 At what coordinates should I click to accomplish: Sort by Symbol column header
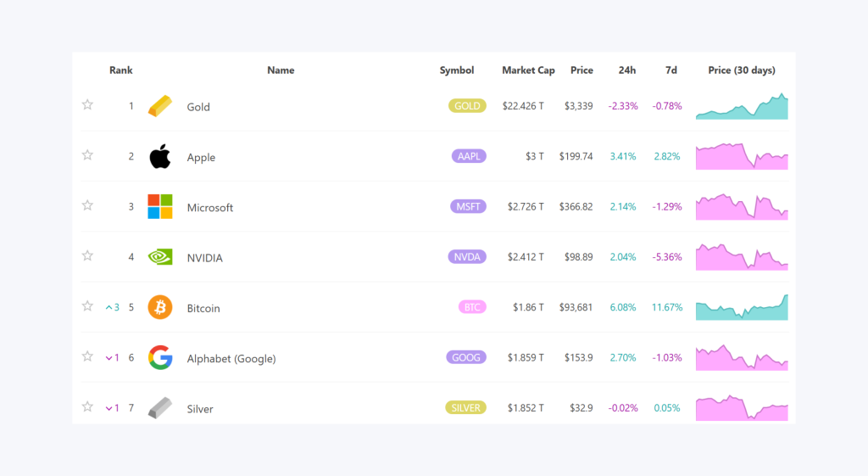[457, 70]
